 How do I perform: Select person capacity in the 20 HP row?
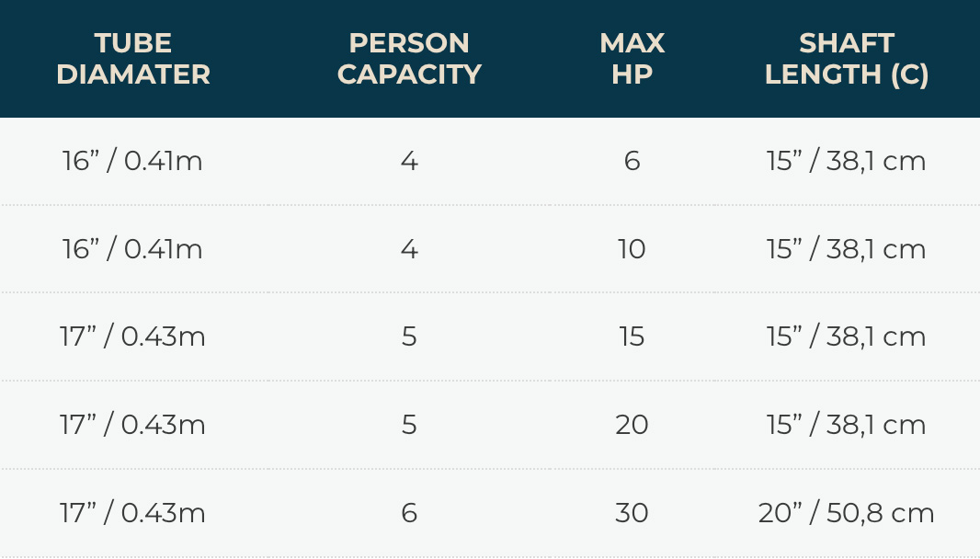[409, 425]
